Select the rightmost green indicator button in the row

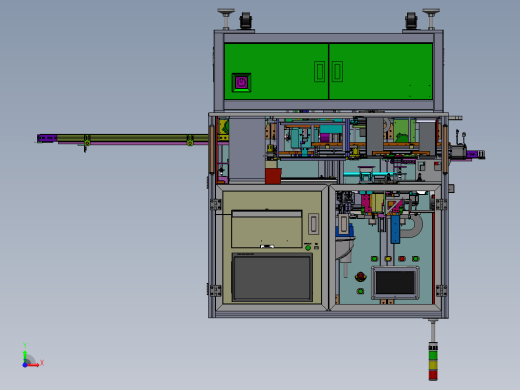415,259
